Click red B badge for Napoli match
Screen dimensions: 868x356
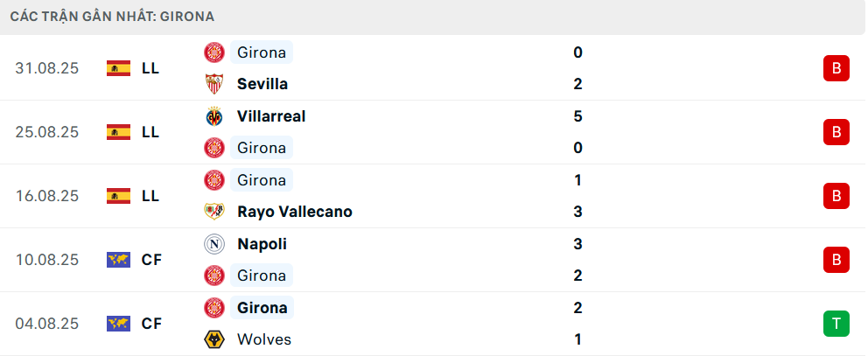(836, 260)
